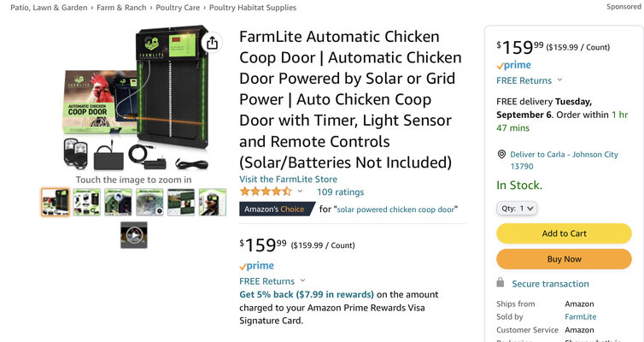Play the product video thumbnail

[x=133, y=235]
